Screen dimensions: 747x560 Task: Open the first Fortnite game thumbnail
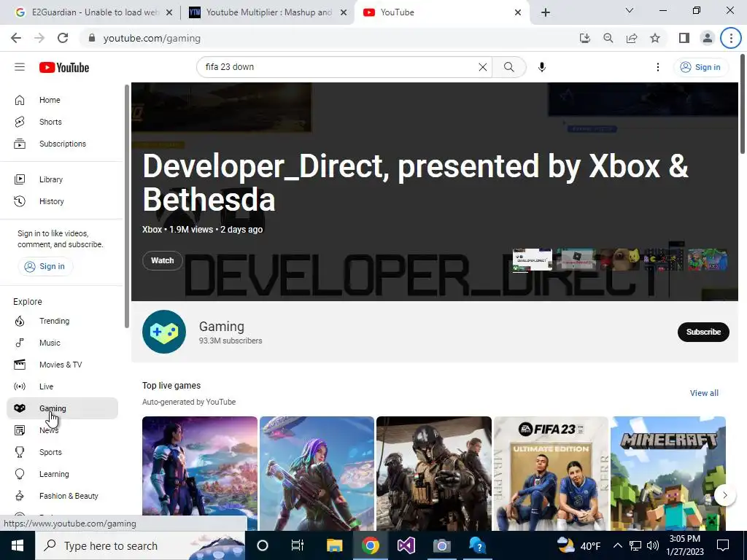(200, 473)
